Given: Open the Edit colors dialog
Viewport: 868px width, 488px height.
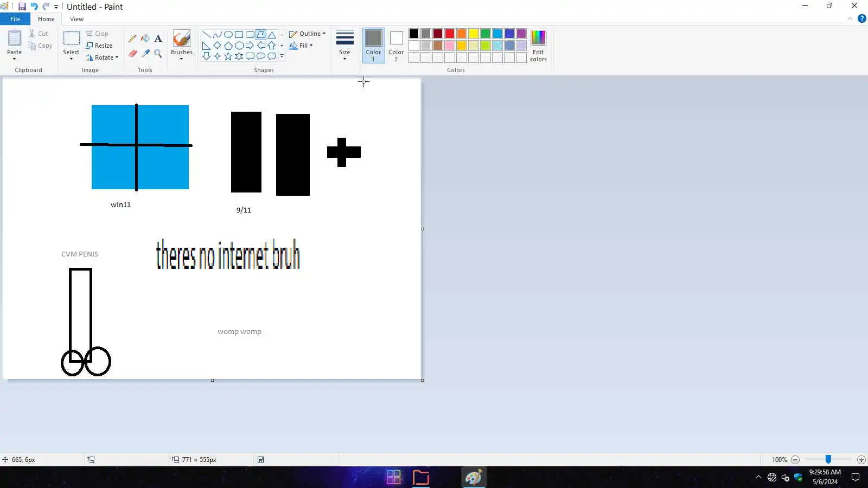Looking at the screenshot, I should coord(538,46).
